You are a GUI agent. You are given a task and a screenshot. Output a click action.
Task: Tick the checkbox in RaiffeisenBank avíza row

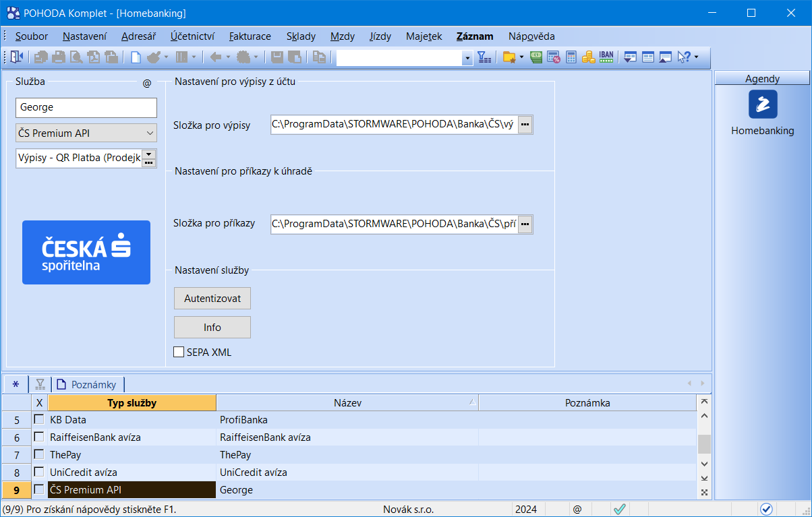click(39, 437)
